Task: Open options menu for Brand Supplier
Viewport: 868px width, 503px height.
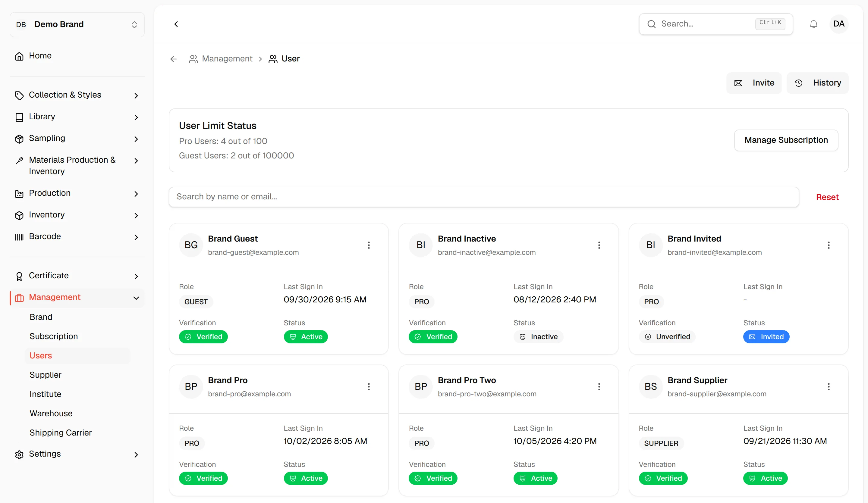Action: [x=829, y=387]
